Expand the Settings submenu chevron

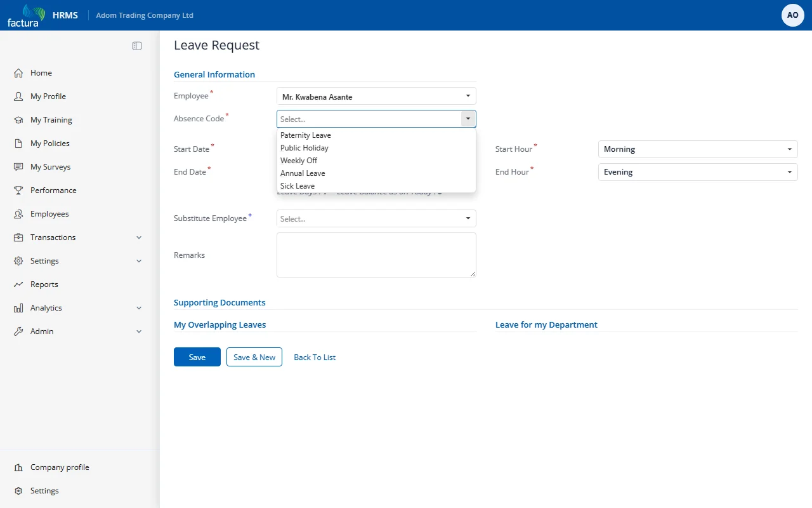pyautogui.click(x=139, y=261)
